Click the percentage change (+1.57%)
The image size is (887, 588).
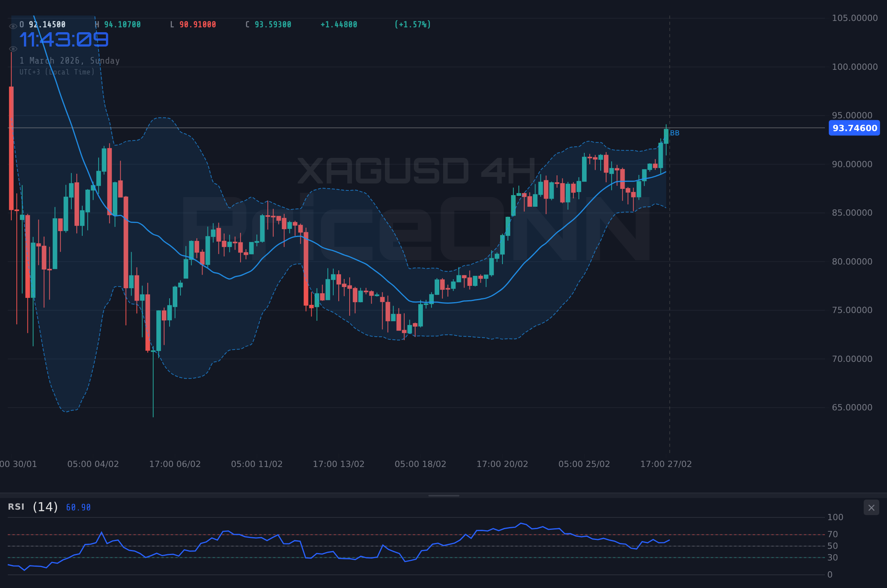412,24
